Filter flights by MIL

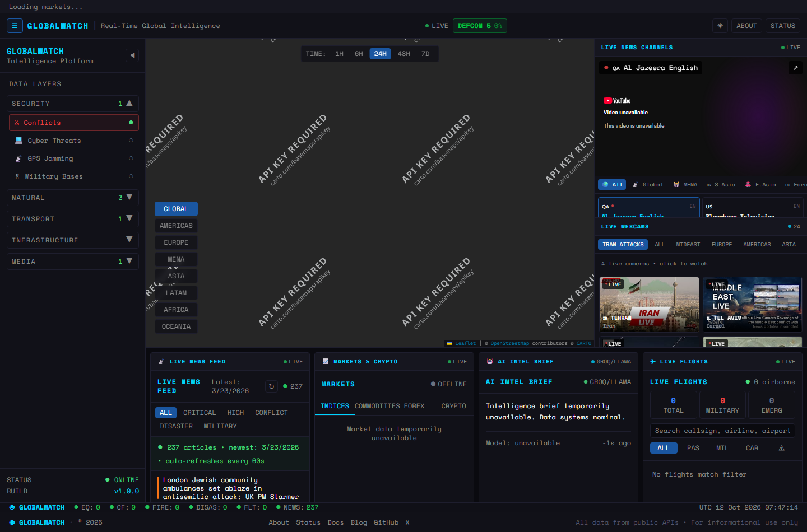(722, 448)
